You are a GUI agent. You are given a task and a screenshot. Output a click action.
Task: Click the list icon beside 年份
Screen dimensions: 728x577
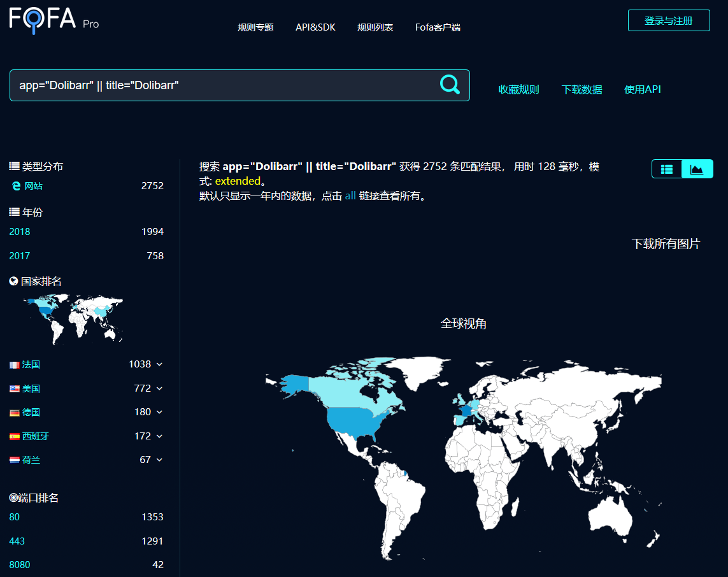coord(15,212)
